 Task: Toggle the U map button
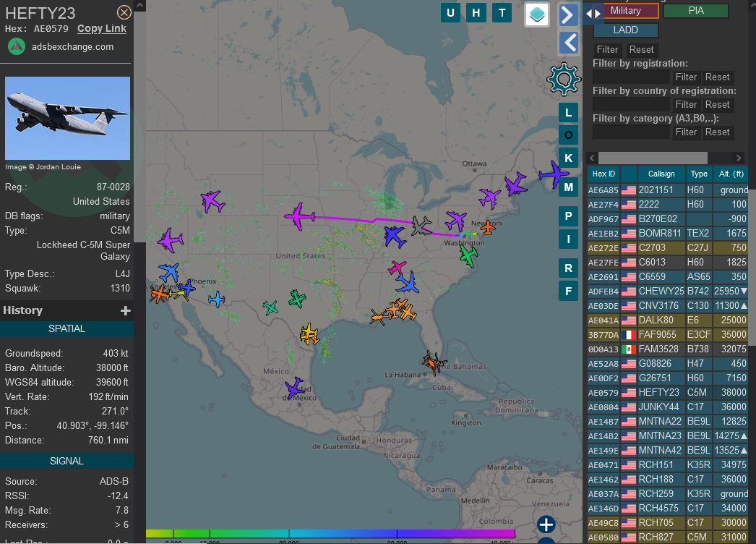(450, 12)
